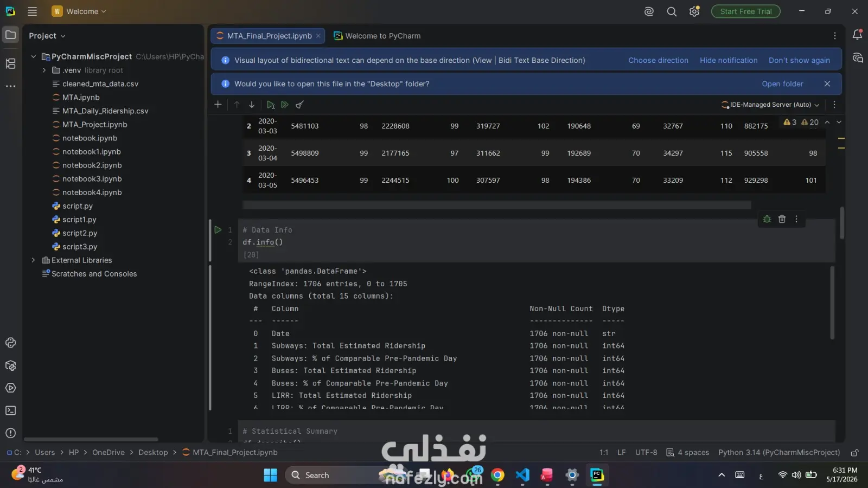
Task: Click Open folder link in banner
Action: point(782,84)
